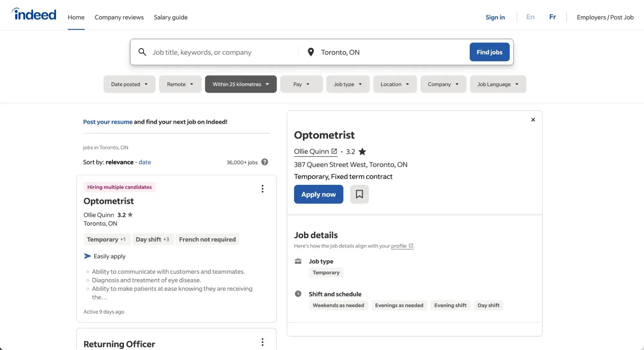Viewport: 644px width, 350px height.
Task: Open the profile link in Job details
Action: (x=402, y=246)
